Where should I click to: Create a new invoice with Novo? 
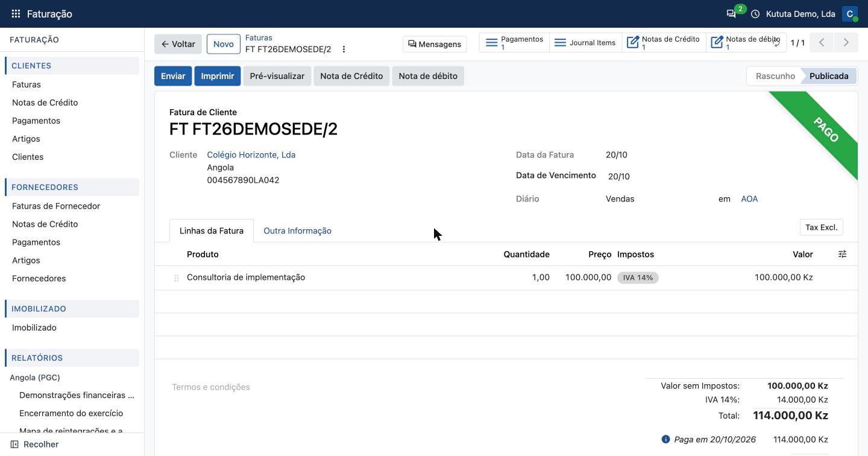pos(223,44)
